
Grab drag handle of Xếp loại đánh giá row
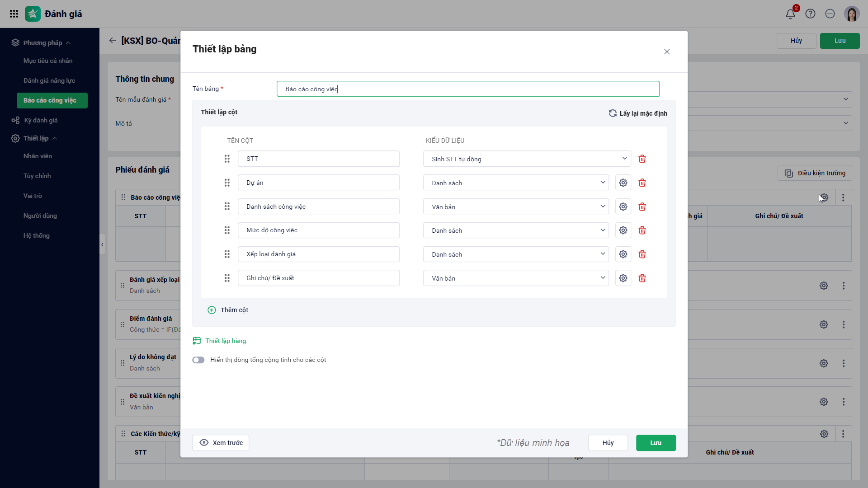tap(227, 254)
